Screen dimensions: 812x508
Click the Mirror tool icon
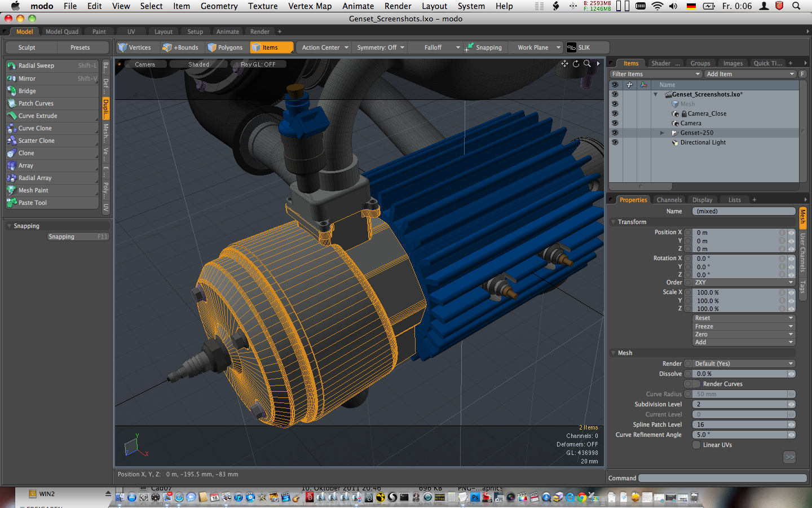click(x=11, y=78)
